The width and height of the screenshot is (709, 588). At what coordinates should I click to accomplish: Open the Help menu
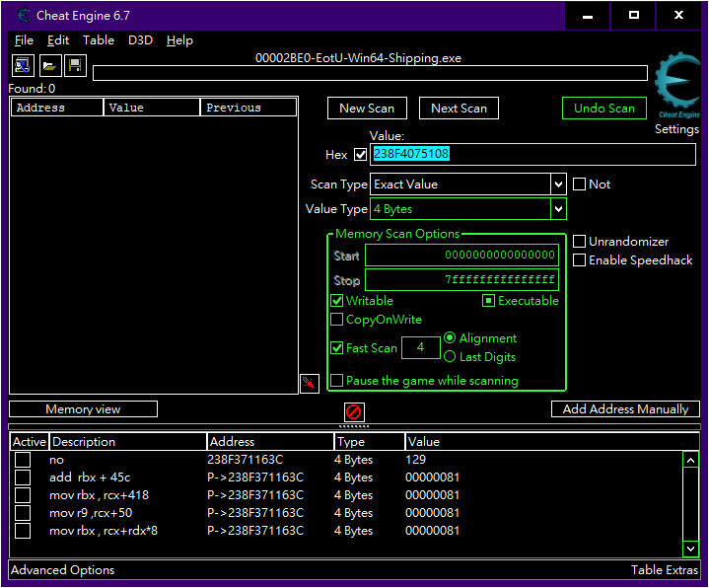[179, 40]
